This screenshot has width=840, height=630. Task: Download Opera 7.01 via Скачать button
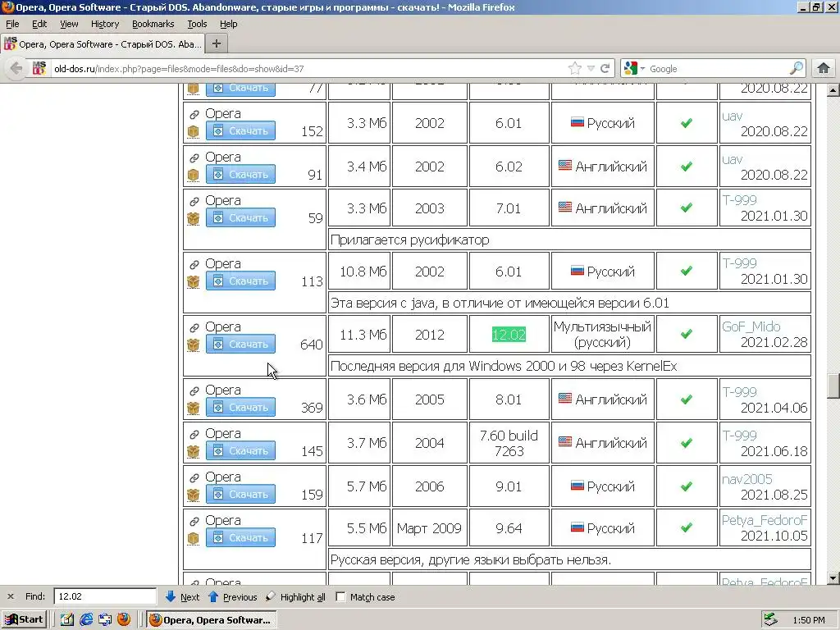pyautogui.click(x=240, y=217)
